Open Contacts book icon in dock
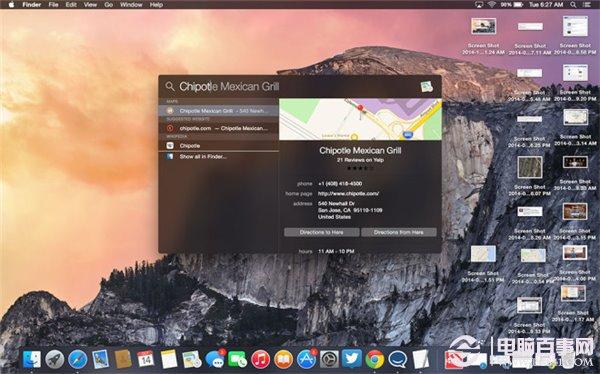600x374 pixels. click(123, 359)
